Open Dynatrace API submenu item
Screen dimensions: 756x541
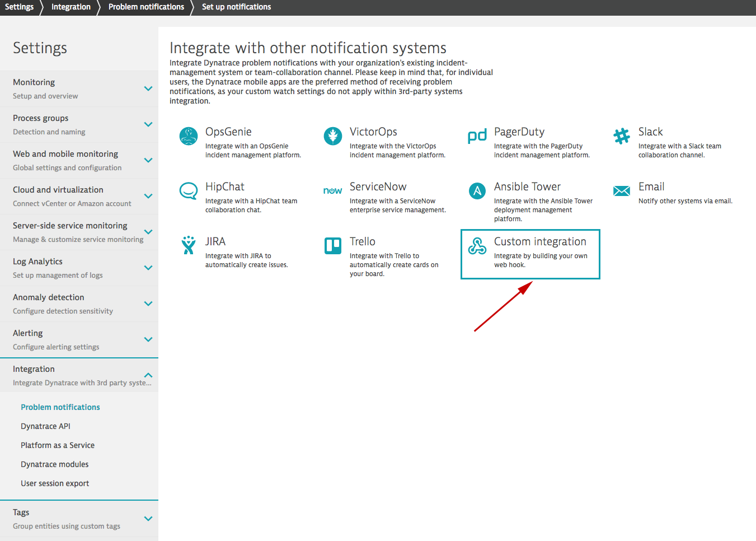45,426
